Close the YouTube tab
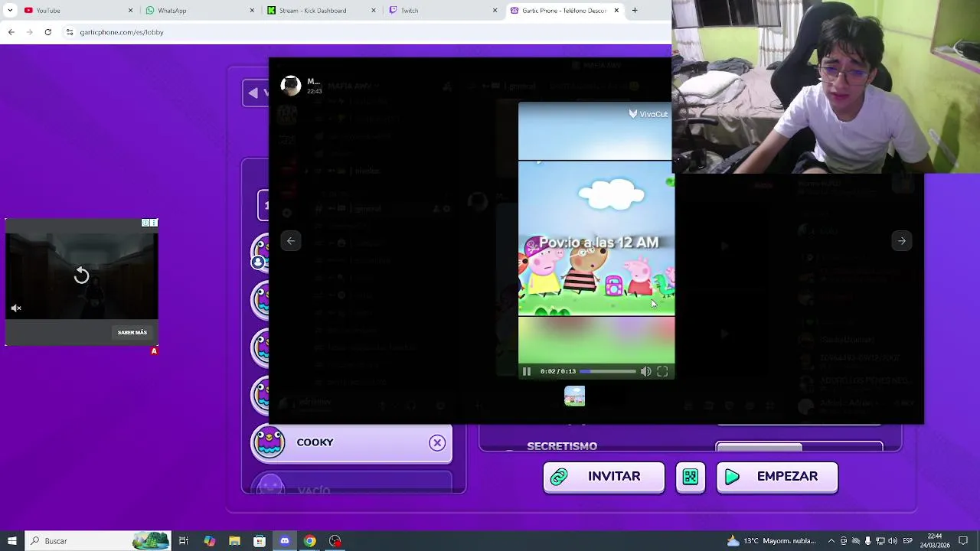The image size is (980, 551). click(130, 10)
